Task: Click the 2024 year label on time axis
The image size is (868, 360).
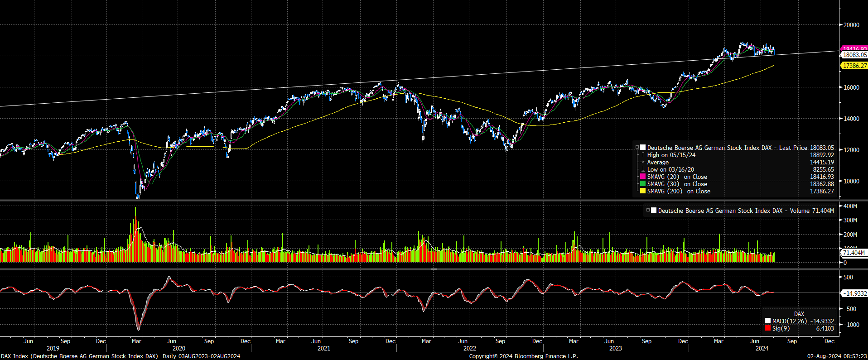Action: pyautogui.click(x=762, y=348)
